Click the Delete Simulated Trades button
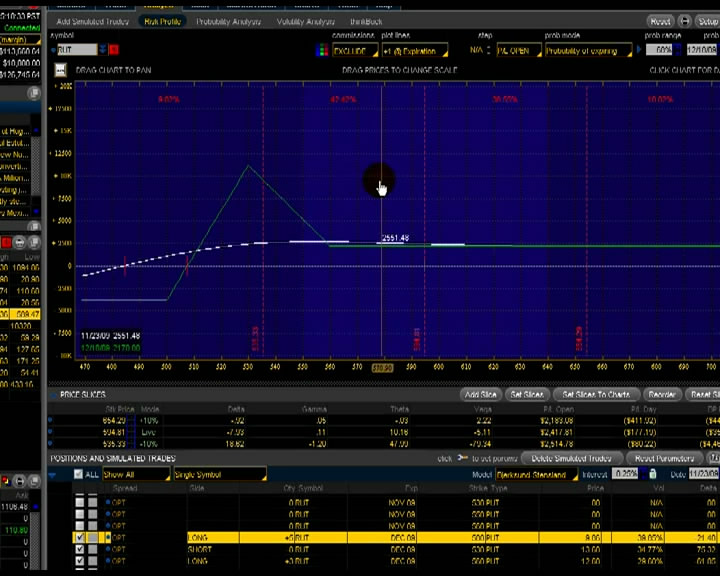This screenshot has width=720, height=576. (571, 458)
